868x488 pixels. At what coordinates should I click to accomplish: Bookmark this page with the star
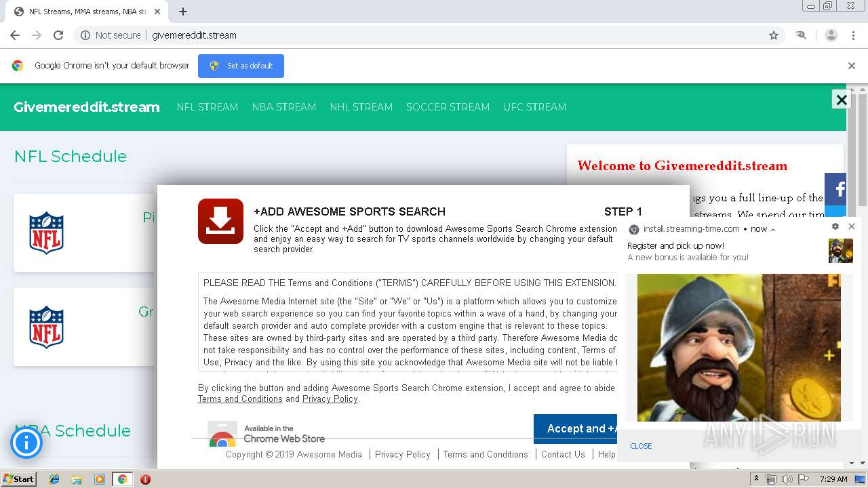coord(774,35)
